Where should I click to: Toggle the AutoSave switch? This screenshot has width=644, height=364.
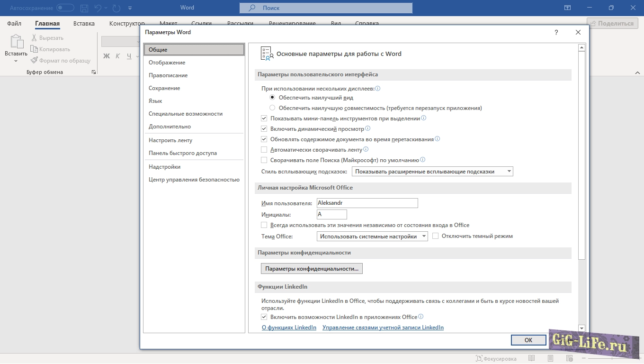pyautogui.click(x=65, y=8)
